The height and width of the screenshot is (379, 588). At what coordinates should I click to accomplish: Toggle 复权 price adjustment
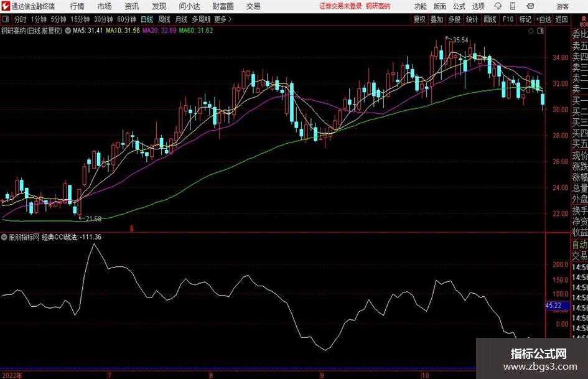[420, 19]
